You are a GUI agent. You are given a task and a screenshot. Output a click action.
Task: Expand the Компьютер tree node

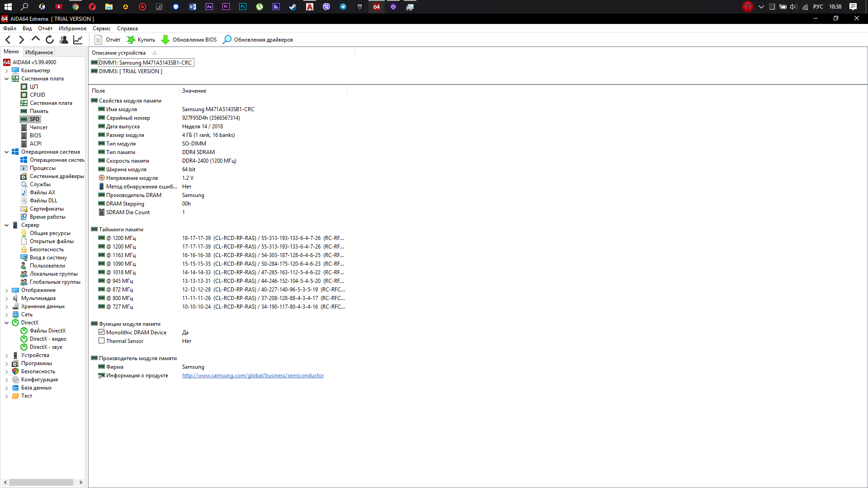pyautogui.click(x=7, y=70)
